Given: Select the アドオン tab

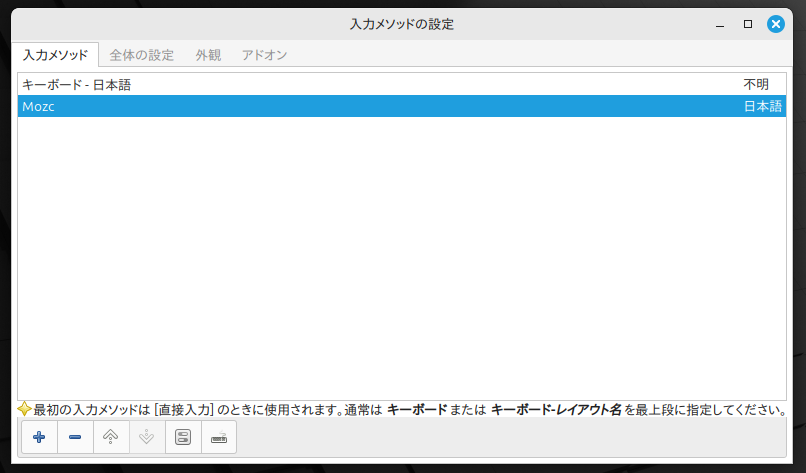Looking at the screenshot, I should click(264, 55).
